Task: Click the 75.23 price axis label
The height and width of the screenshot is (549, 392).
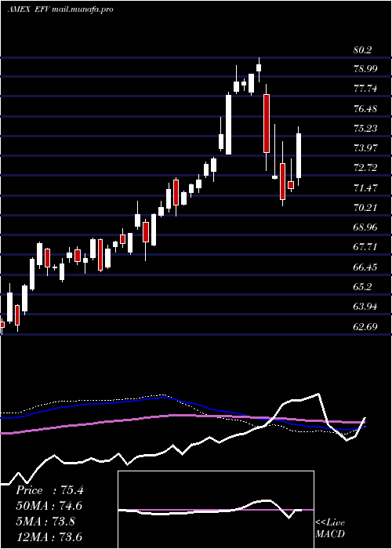Action: click(366, 129)
